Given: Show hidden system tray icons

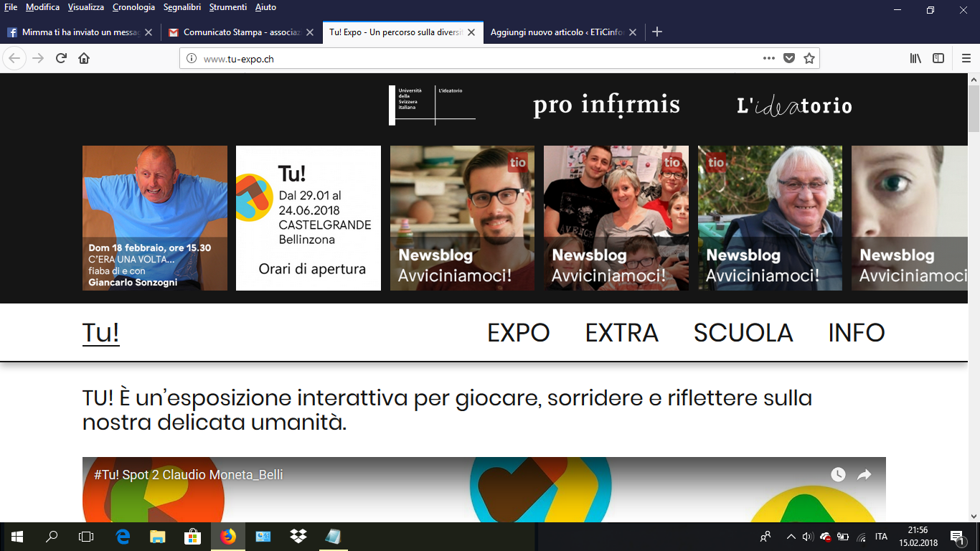Looking at the screenshot, I should (x=791, y=537).
